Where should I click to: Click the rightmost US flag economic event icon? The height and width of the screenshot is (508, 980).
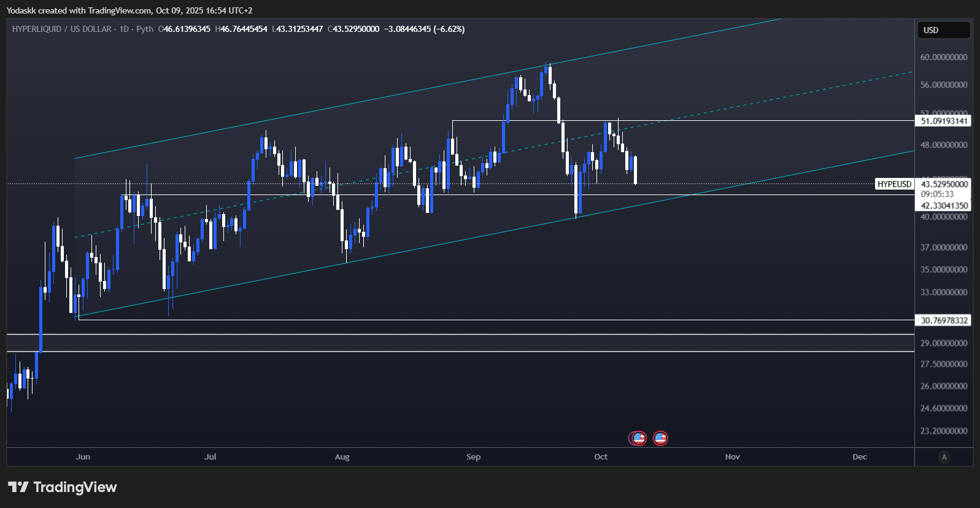tap(660, 438)
